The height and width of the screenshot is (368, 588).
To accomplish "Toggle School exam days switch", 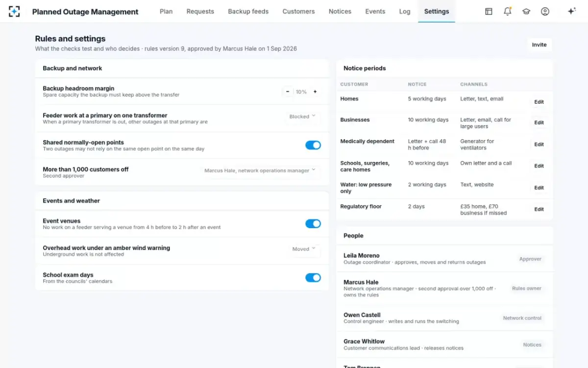I will (x=313, y=278).
